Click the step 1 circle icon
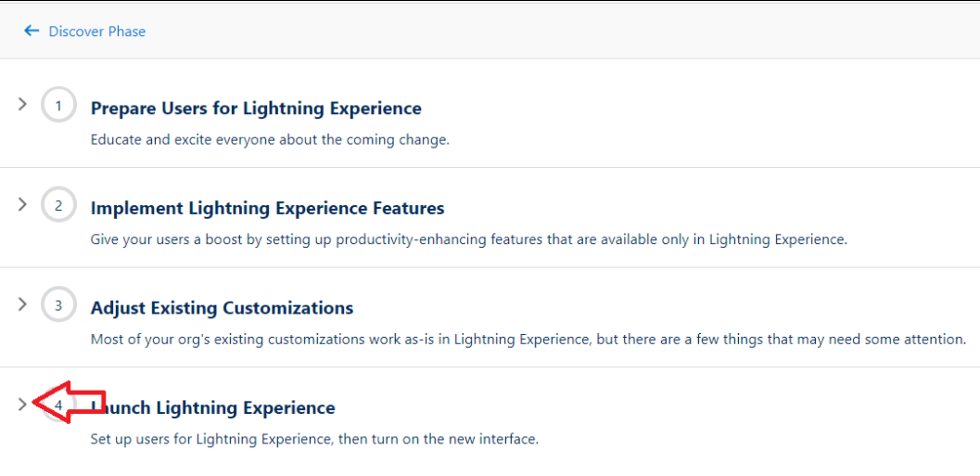 click(x=58, y=106)
